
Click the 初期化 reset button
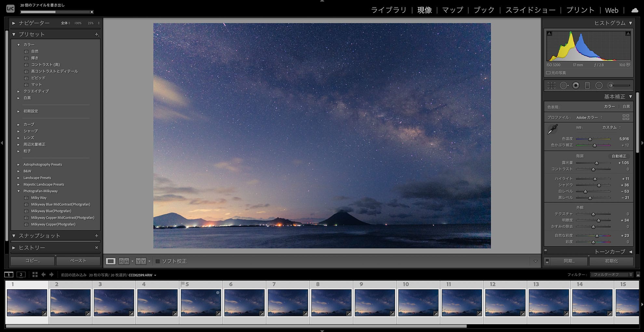tap(611, 261)
